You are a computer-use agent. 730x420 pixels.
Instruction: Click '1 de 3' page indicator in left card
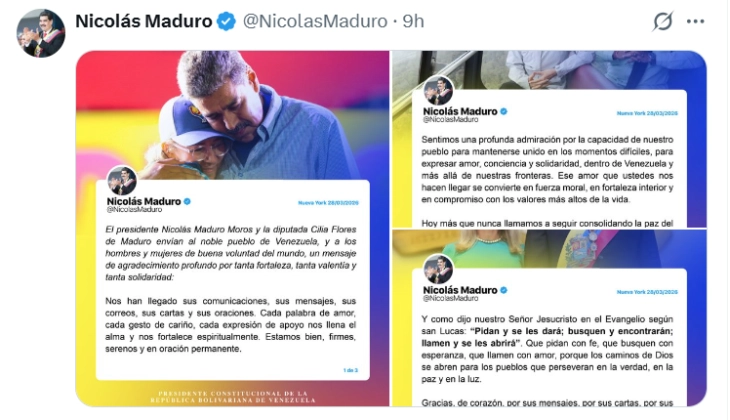click(351, 370)
